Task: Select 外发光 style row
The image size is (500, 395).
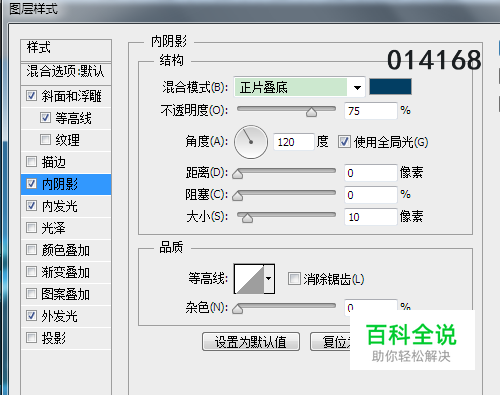Action: pos(66,316)
